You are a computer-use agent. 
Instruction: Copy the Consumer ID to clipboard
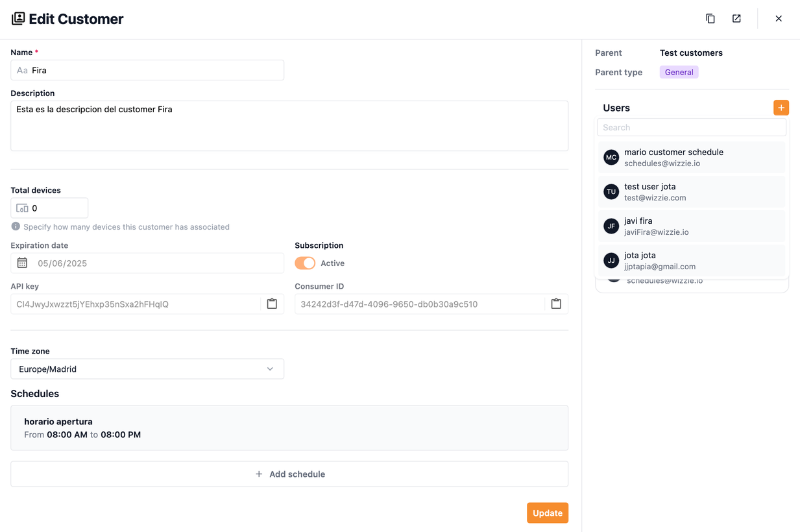(556, 304)
